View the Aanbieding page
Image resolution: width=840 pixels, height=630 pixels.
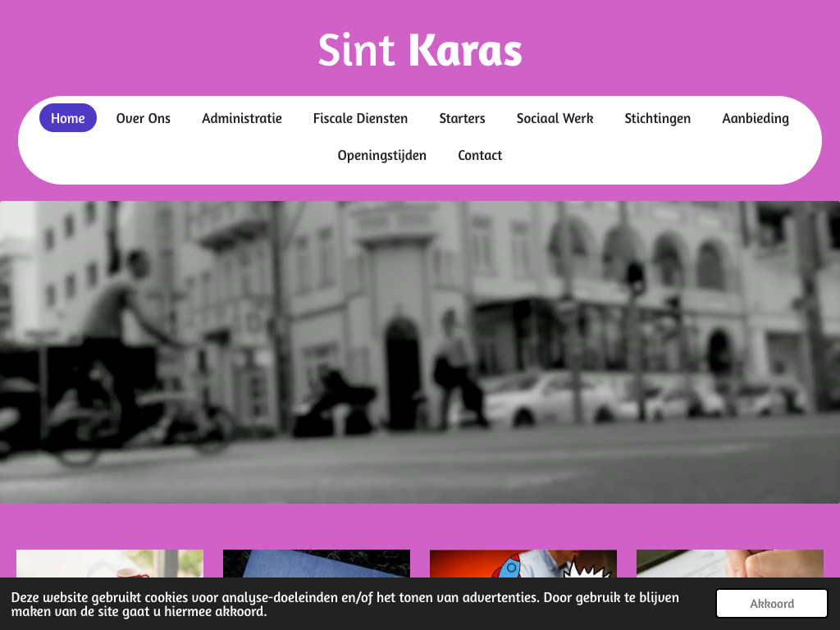pyautogui.click(x=755, y=118)
